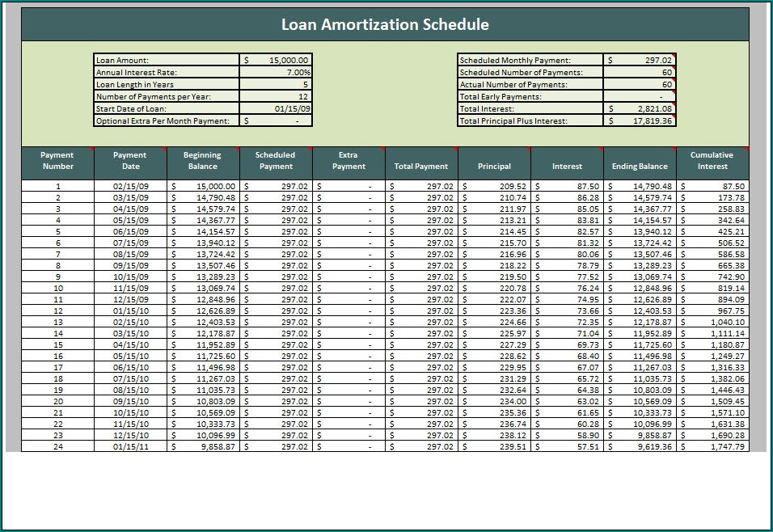Screen dimensions: 773x532
Task: Select principal amount 209.52
Action: pos(495,187)
